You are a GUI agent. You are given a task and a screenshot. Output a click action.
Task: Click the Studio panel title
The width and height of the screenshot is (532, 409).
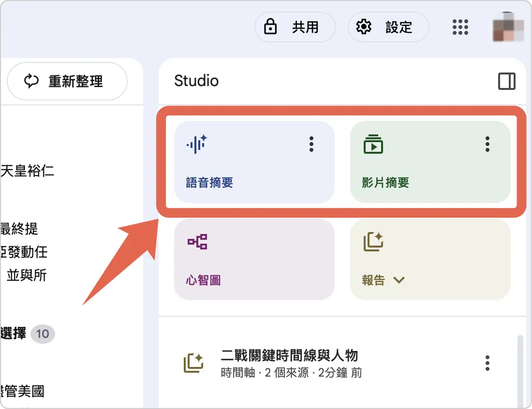[x=196, y=81]
